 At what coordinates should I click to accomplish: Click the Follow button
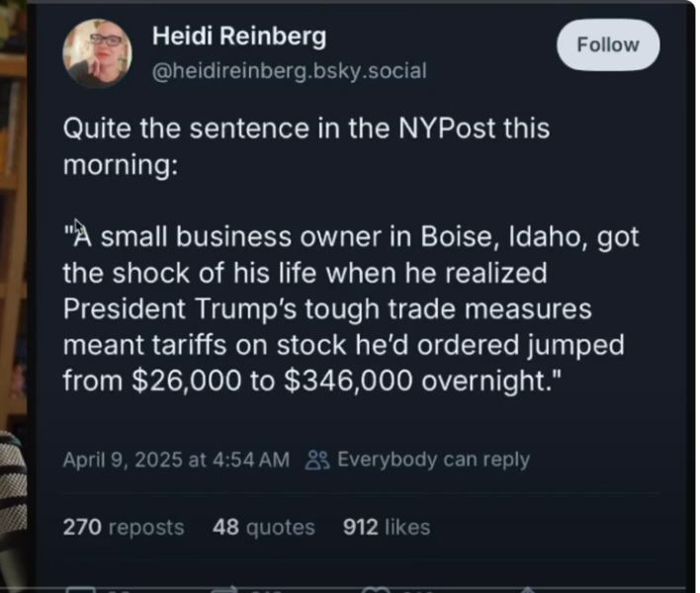coord(607,45)
